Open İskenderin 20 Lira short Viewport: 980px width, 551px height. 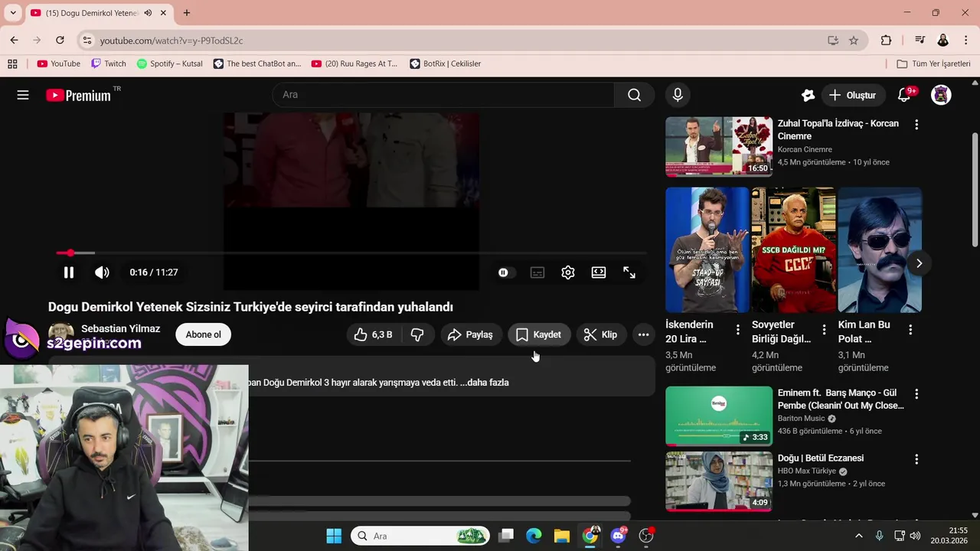(x=707, y=249)
